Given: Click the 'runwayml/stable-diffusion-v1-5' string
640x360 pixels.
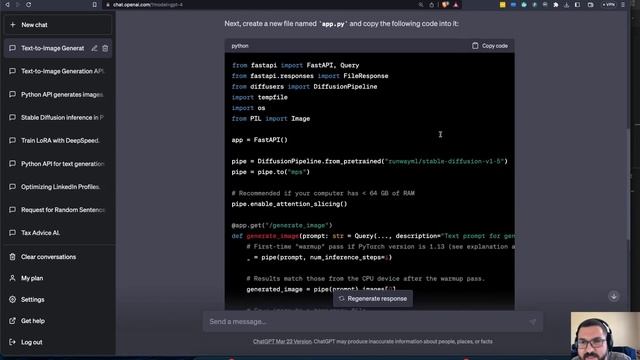Looking at the screenshot, I should coord(444,161).
